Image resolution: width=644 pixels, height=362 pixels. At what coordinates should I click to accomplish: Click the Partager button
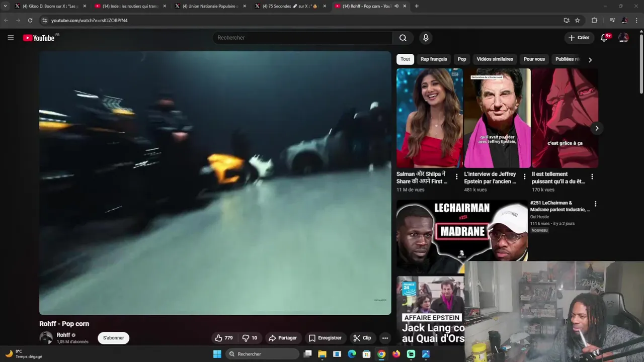pyautogui.click(x=283, y=338)
